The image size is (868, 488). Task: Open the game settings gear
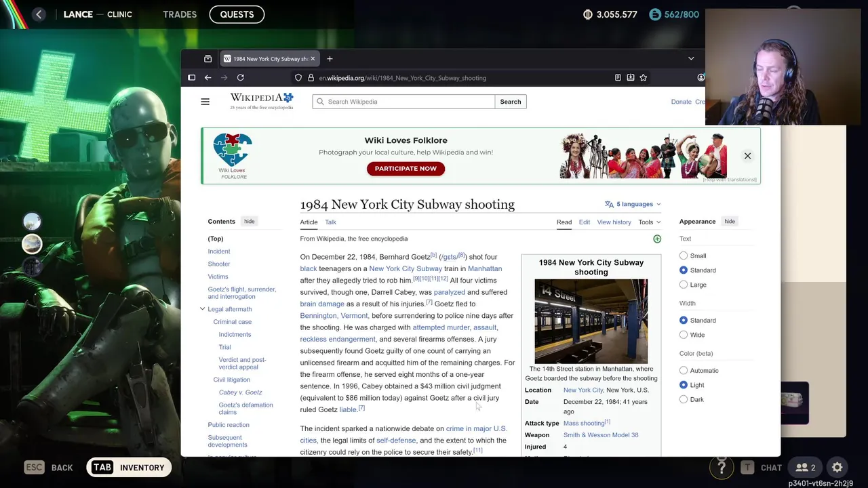(837, 468)
